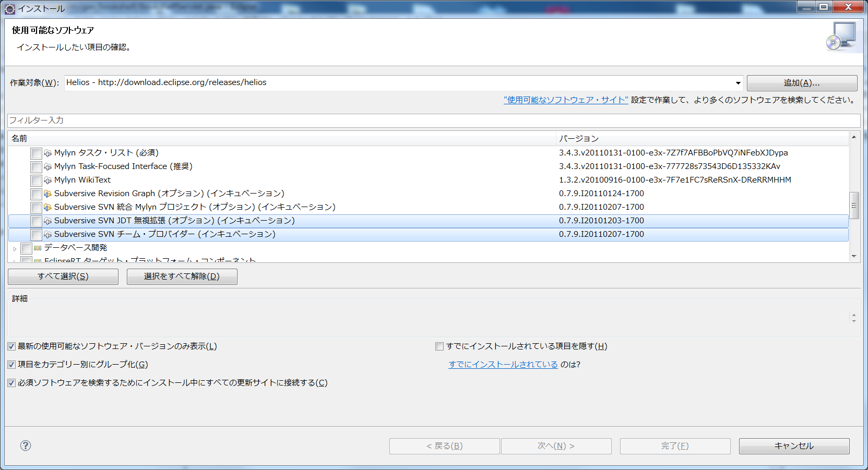Click the Subversive SVN 統合 Mylyn プロジェクト icon
Screen dimensions: 868x470
click(48, 207)
